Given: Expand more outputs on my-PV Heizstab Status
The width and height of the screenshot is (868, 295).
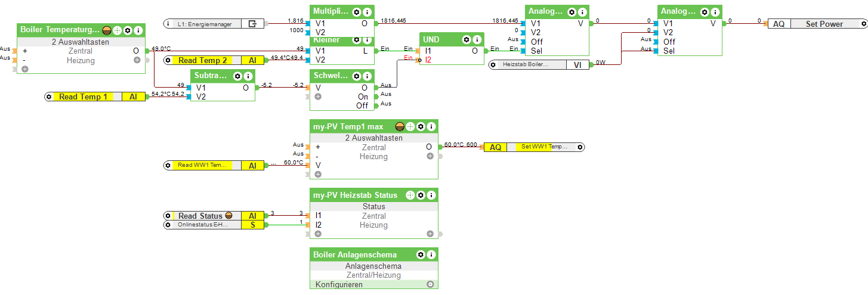Looking at the screenshot, I should pyautogui.click(x=430, y=234).
